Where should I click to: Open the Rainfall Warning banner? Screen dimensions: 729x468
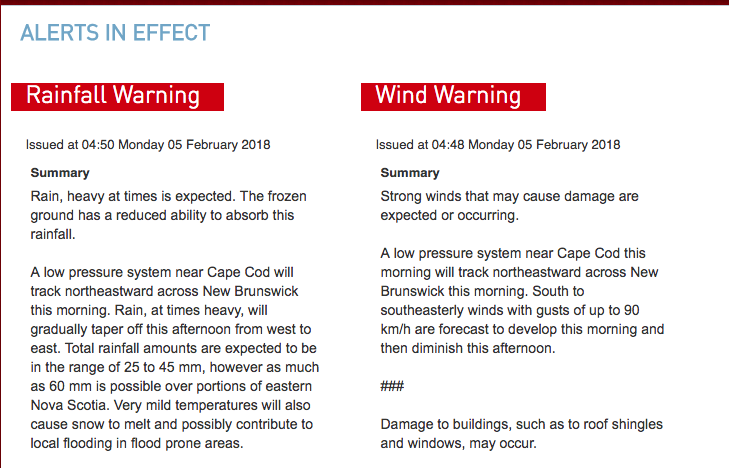(x=117, y=96)
